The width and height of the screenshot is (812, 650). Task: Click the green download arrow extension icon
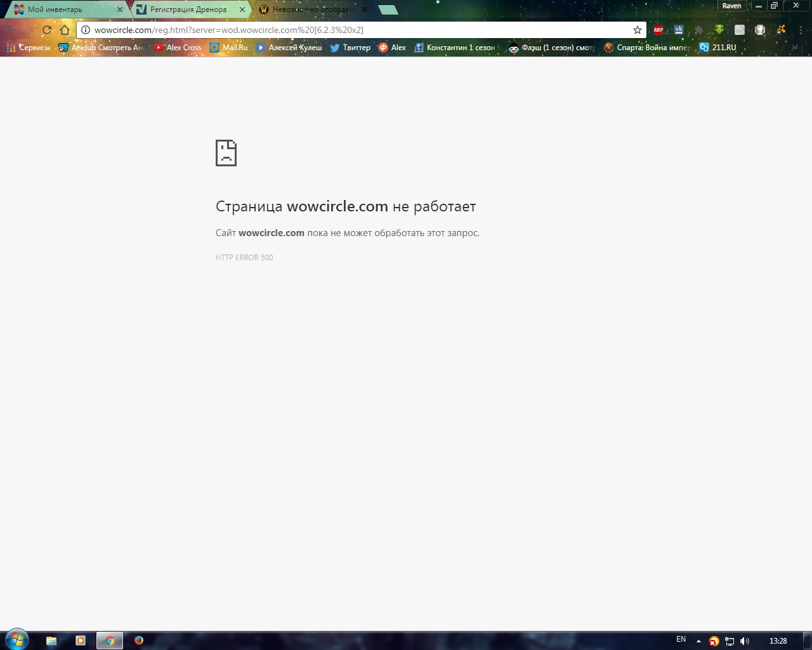pos(719,30)
